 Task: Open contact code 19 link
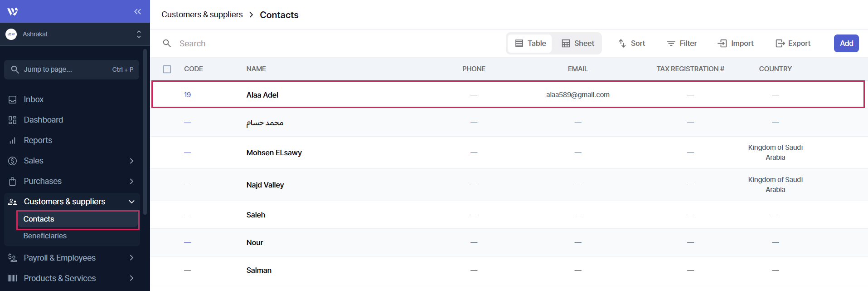[x=187, y=94]
